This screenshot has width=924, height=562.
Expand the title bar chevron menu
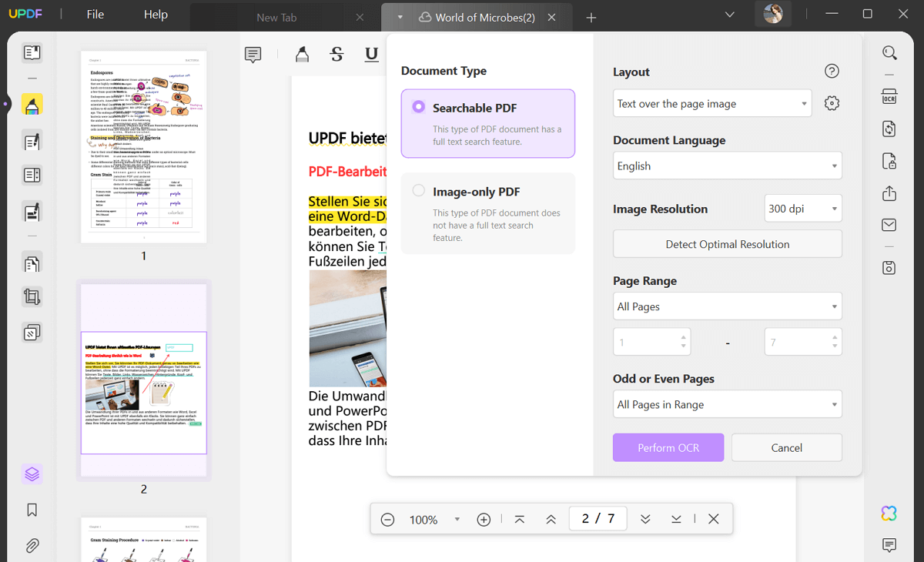point(730,14)
